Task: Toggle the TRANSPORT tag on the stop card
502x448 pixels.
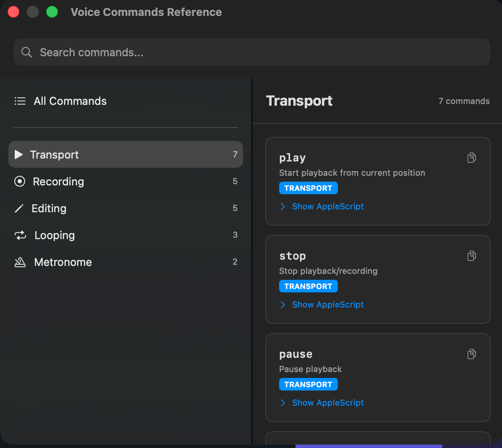Action: 309,286
